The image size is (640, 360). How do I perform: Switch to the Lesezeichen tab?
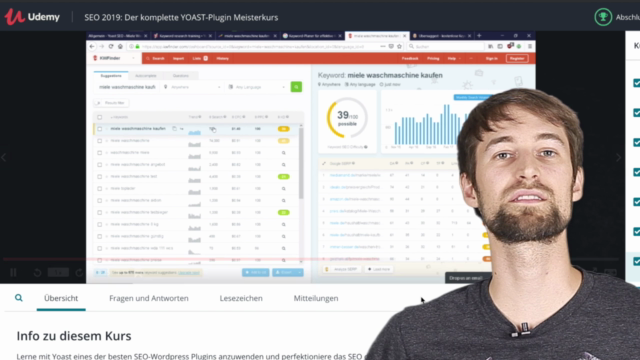point(241,298)
